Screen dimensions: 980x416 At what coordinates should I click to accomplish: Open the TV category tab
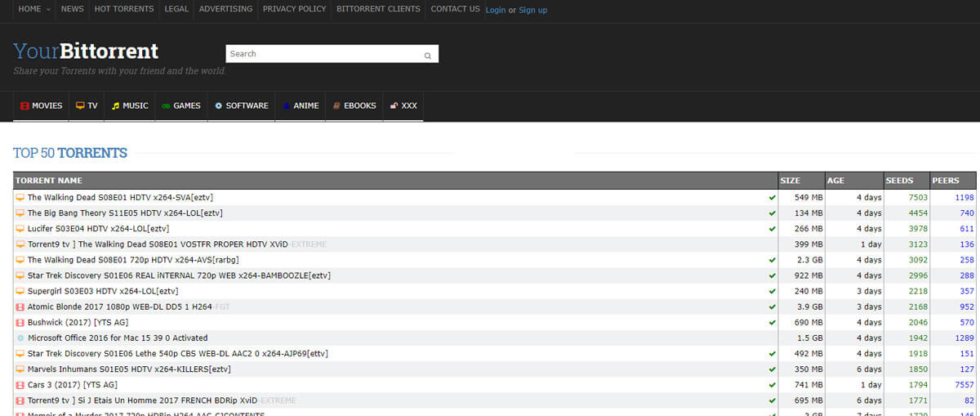click(x=87, y=105)
